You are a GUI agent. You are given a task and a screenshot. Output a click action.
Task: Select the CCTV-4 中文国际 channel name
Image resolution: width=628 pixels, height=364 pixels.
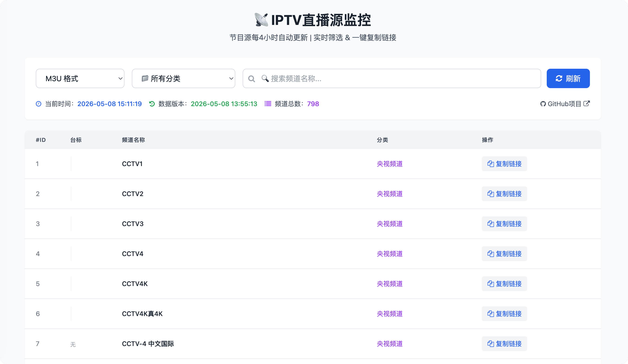click(x=148, y=344)
